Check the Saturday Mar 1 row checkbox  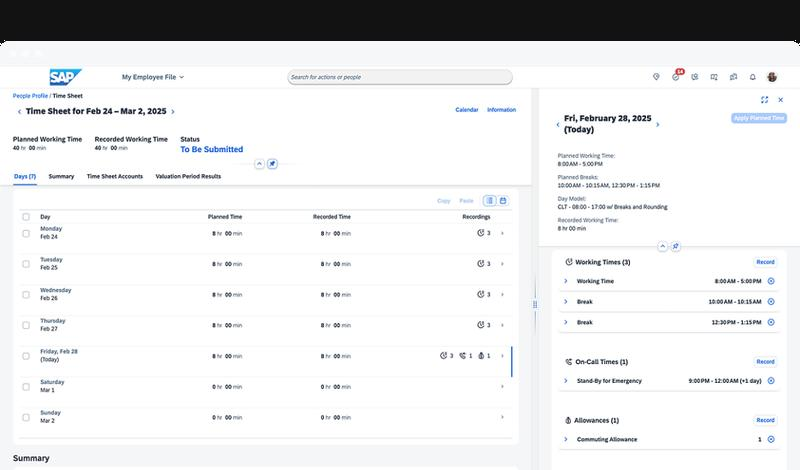point(26,387)
